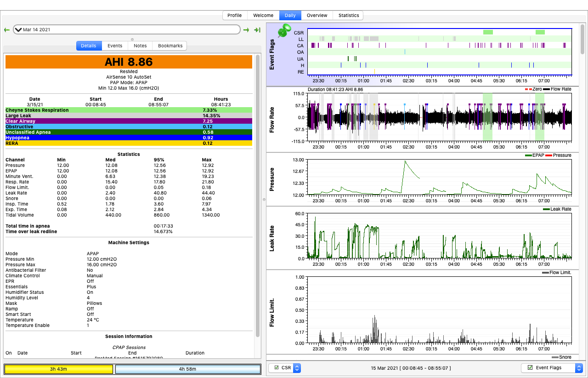Click the Duration 08:41:23 AHI 8.86 label
Screen dimensions: 588x378
coord(335,89)
